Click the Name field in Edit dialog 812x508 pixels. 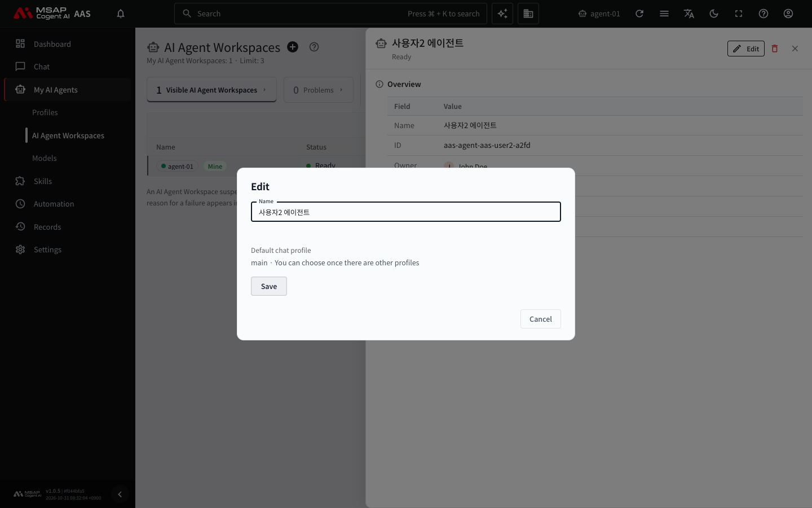(x=406, y=212)
